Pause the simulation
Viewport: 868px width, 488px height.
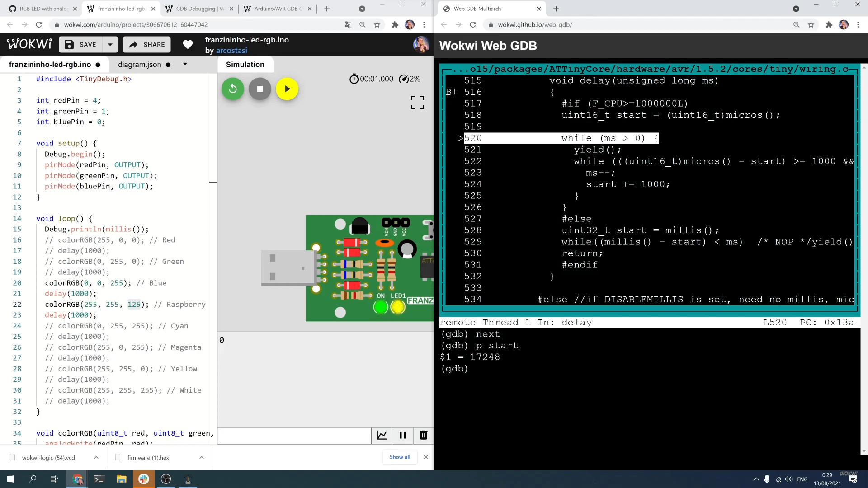click(x=402, y=435)
